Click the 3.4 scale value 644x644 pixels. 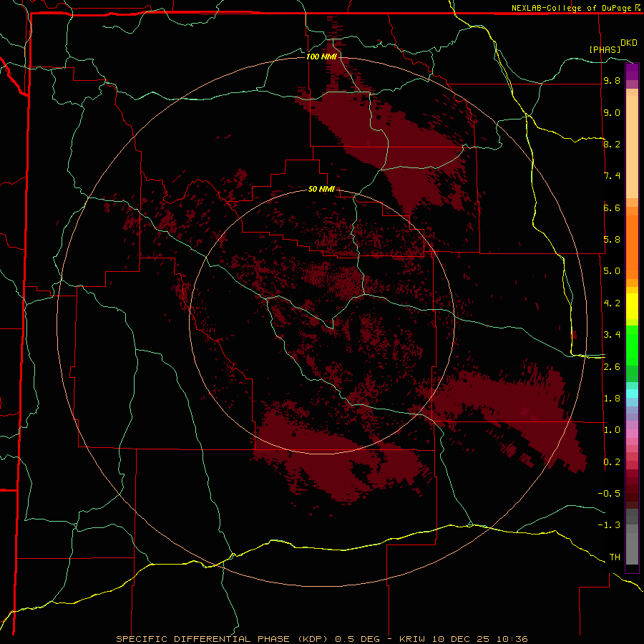pos(612,335)
